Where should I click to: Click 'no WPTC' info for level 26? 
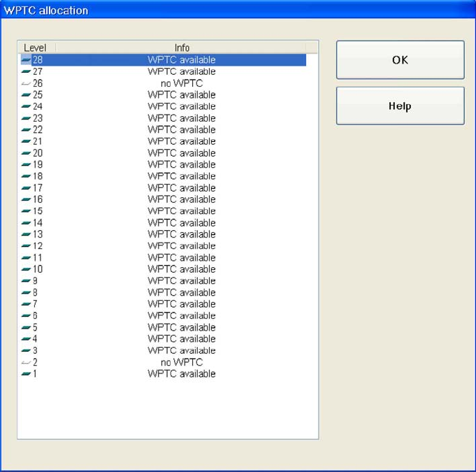[182, 83]
